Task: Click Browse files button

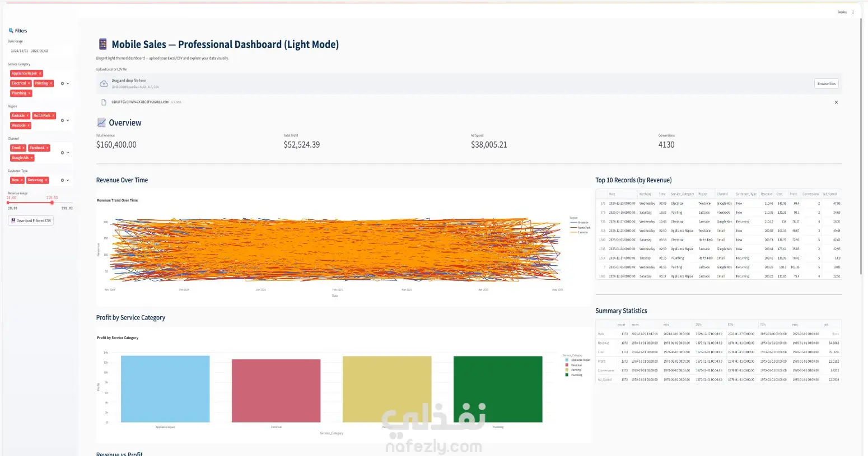Action: pyautogui.click(x=827, y=84)
